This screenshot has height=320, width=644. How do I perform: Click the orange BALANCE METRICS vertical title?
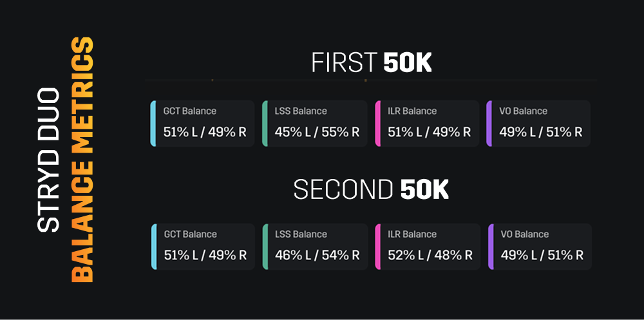(82, 160)
